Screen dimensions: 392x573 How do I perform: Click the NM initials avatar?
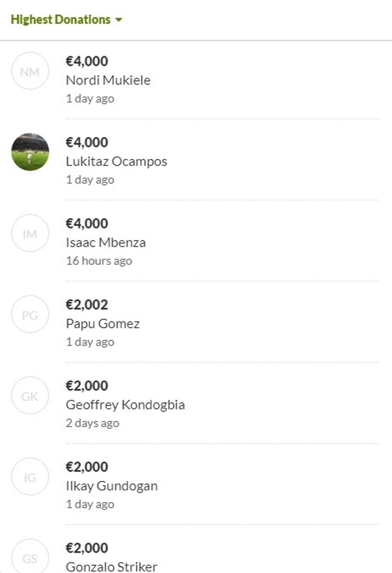pyautogui.click(x=30, y=71)
